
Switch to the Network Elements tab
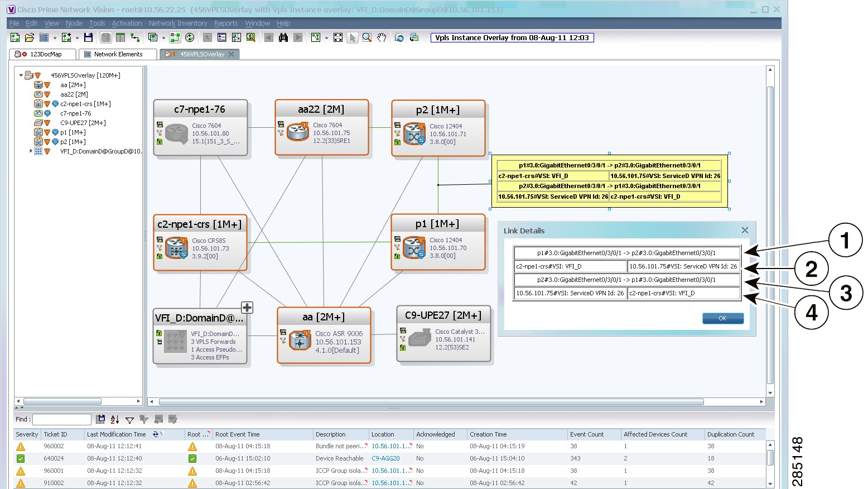[x=118, y=54]
